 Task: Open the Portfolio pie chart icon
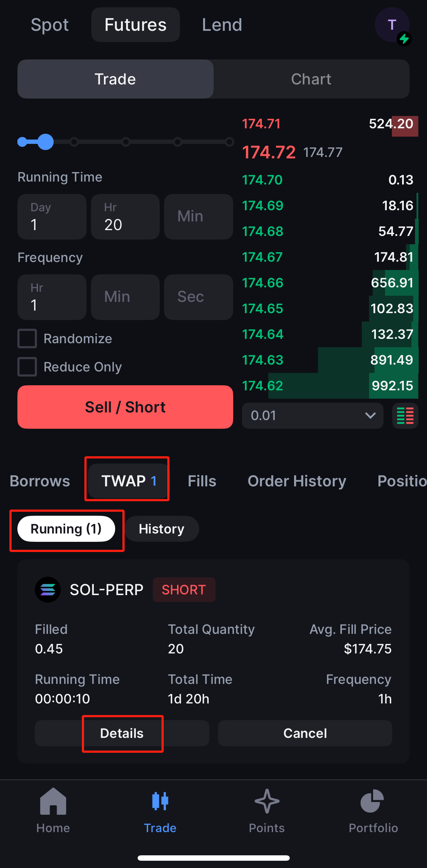coord(373,801)
